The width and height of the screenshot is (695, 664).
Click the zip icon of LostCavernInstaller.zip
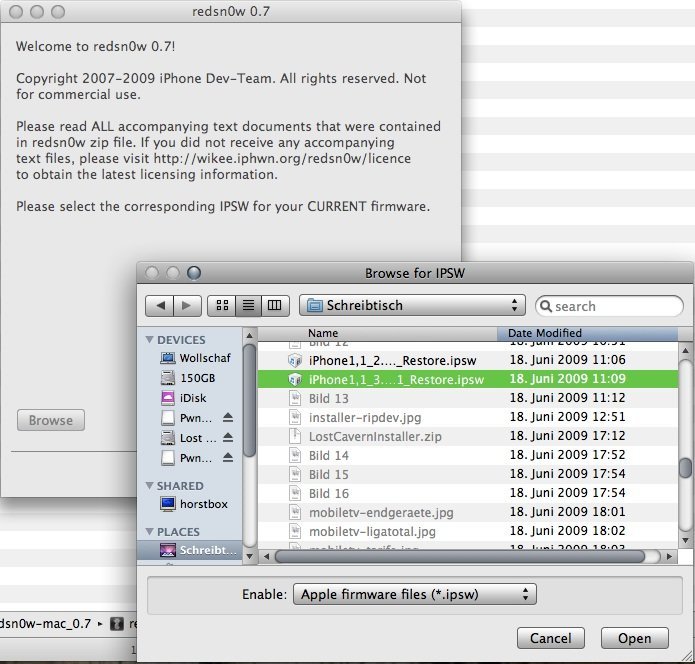(295, 436)
